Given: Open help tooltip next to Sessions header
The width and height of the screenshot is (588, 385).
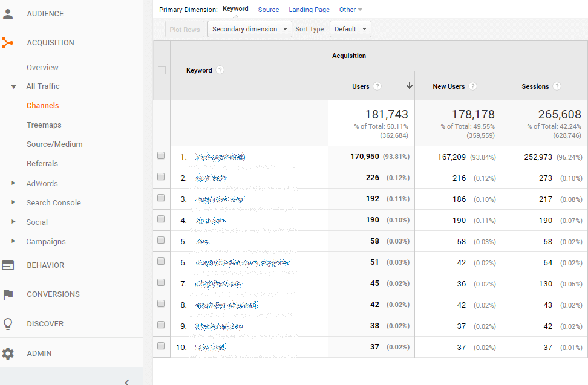Looking at the screenshot, I should tap(557, 86).
